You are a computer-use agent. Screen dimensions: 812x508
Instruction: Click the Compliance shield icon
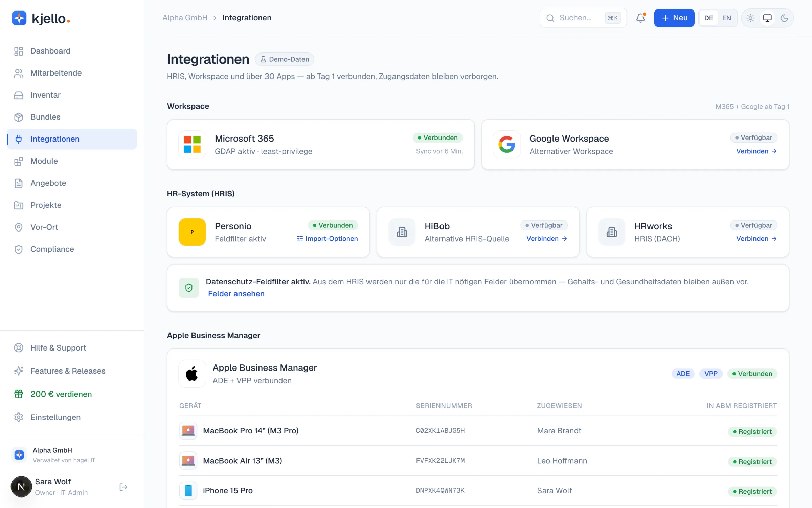pos(19,249)
